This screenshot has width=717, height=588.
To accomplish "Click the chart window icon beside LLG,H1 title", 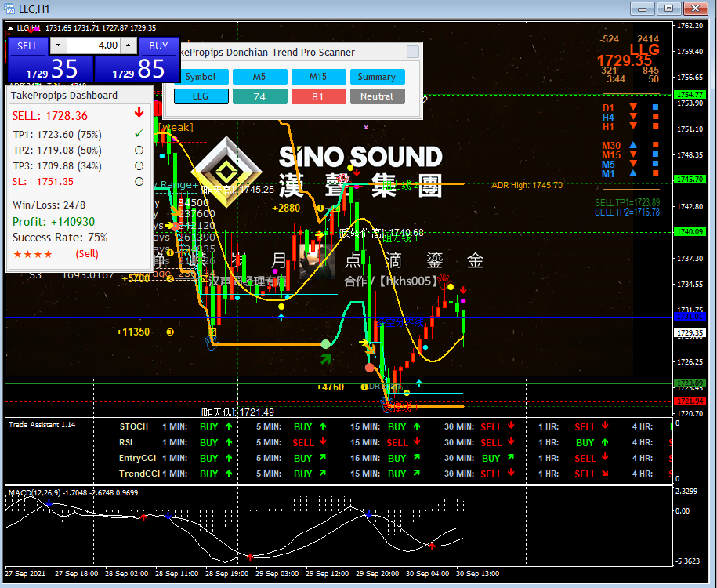I will pos(9,9).
